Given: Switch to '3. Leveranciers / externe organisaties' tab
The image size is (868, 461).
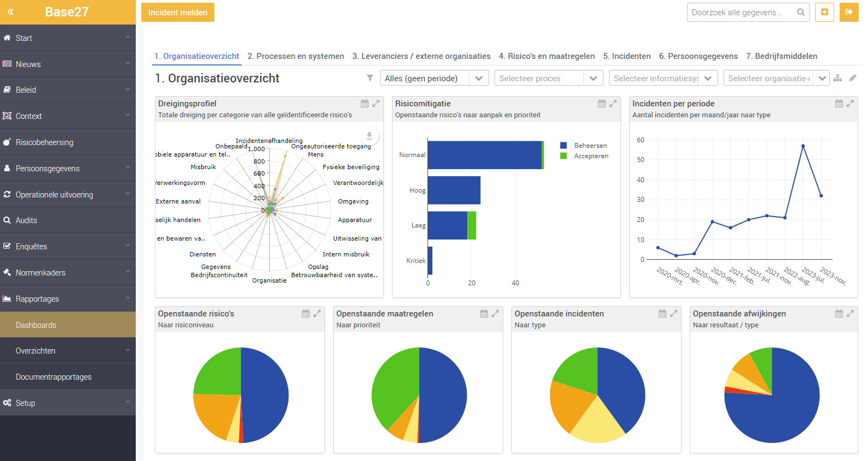Looking at the screenshot, I should coord(421,56).
